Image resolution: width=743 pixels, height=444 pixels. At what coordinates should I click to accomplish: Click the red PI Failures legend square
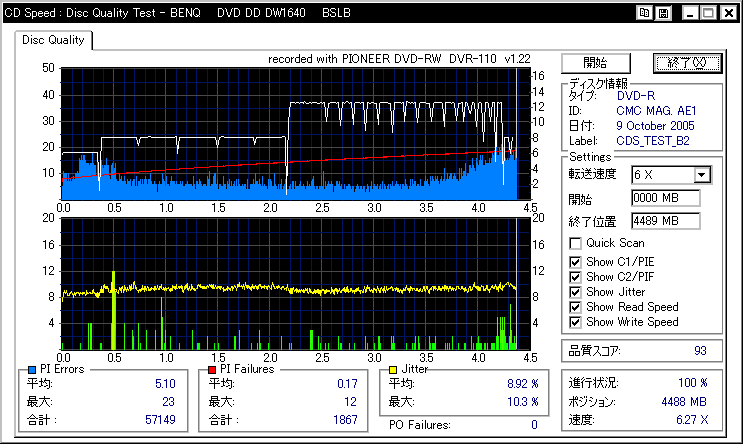(212, 369)
